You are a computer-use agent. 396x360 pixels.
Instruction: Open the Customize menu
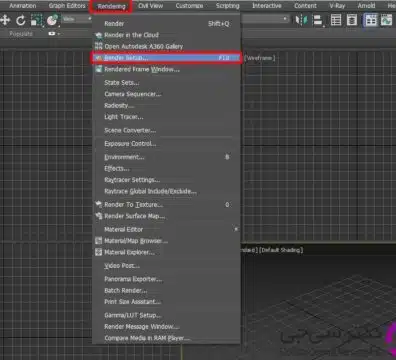tap(189, 6)
